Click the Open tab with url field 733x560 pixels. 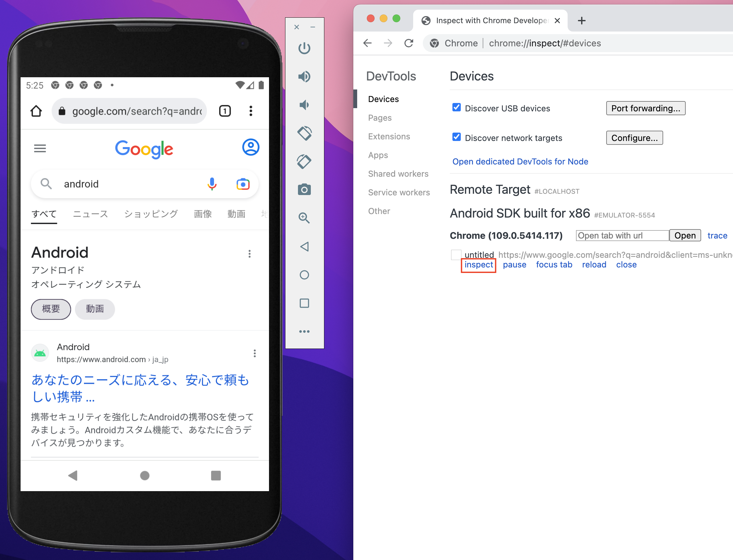point(622,235)
